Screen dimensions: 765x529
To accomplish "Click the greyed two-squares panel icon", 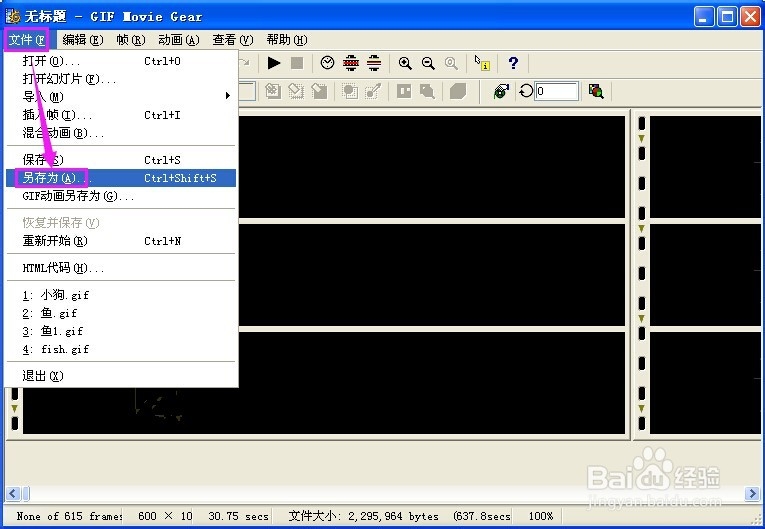I will (404, 91).
